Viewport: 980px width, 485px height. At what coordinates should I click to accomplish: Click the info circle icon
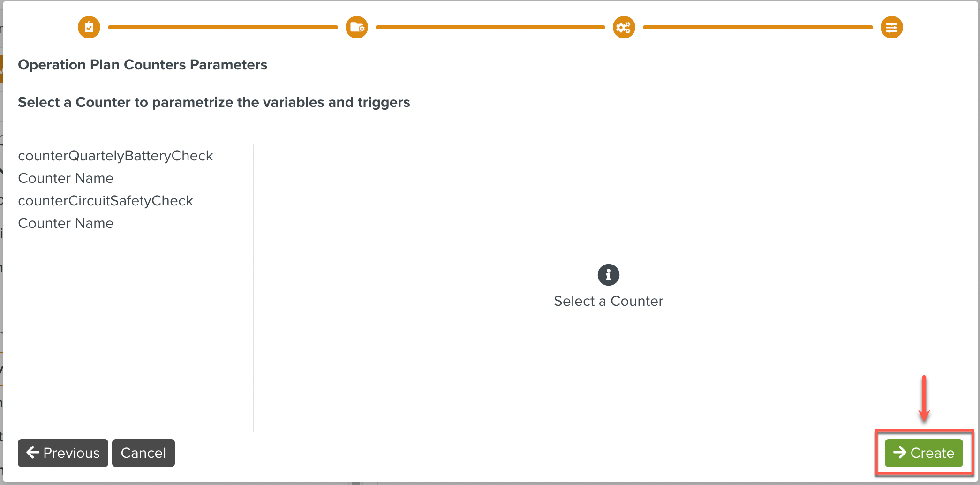coord(608,275)
